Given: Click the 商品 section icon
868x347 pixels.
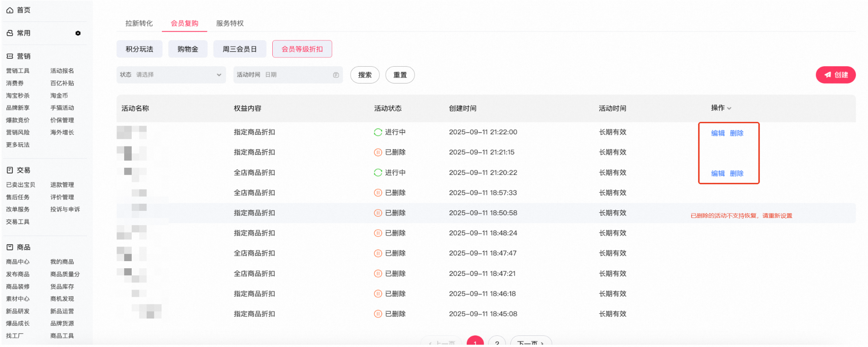Looking at the screenshot, I should [10, 247].
